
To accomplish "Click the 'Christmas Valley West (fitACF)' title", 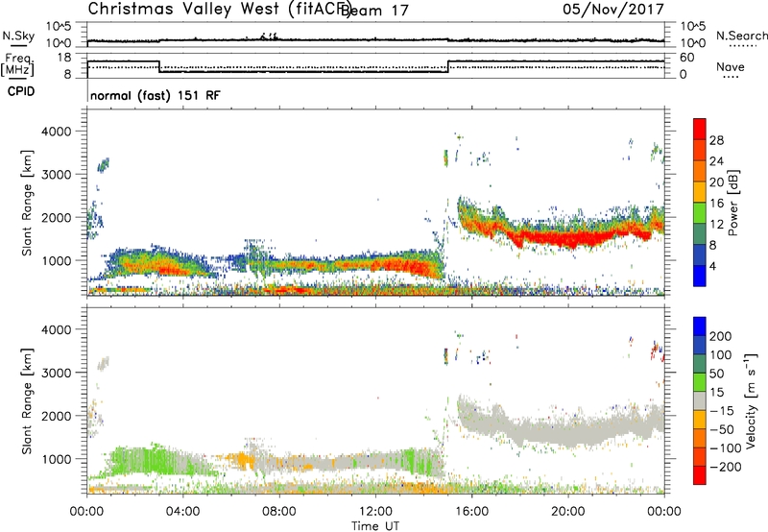I will click(219, 10).
